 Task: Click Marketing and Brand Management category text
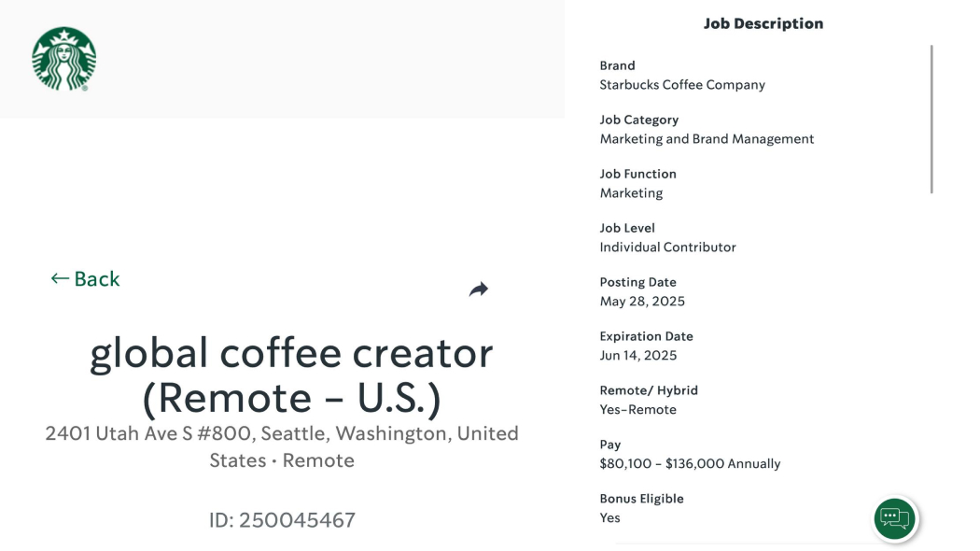(x=707, y=139)
